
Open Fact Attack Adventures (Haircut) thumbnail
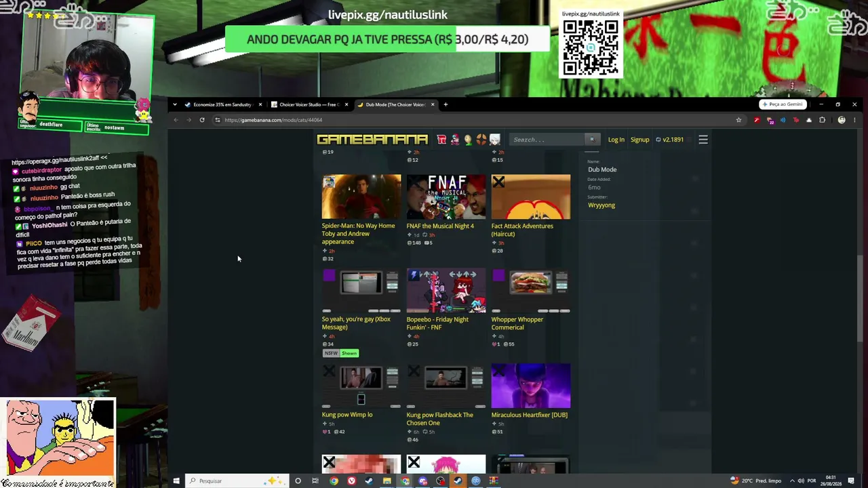click(531, 197)
